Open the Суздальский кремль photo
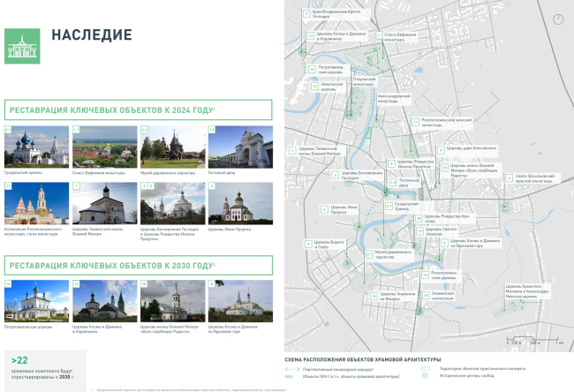The width and height of the screenshot is (574, 392). [36, 147]
